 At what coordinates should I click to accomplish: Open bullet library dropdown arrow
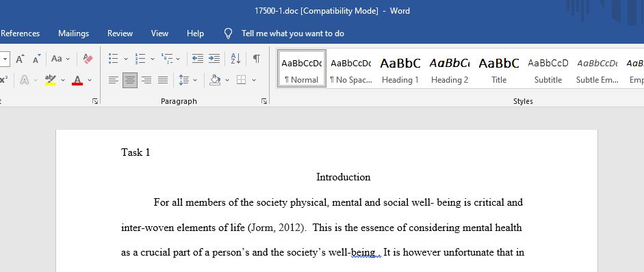click(x=126, y=59)
